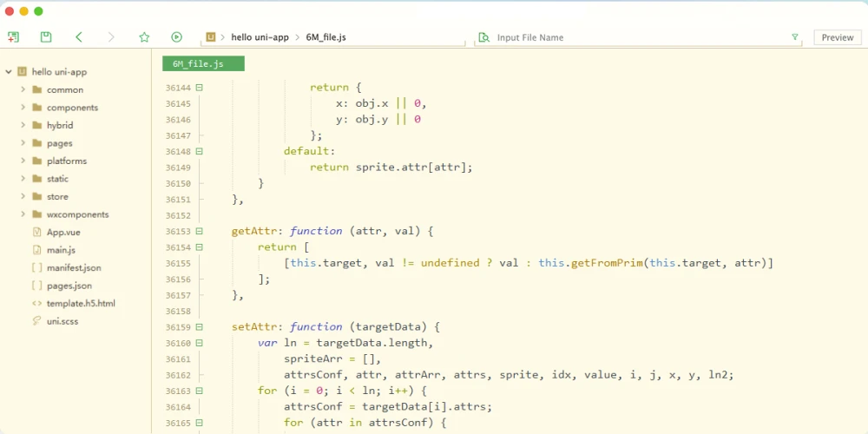Open the Preview panel

838,37
